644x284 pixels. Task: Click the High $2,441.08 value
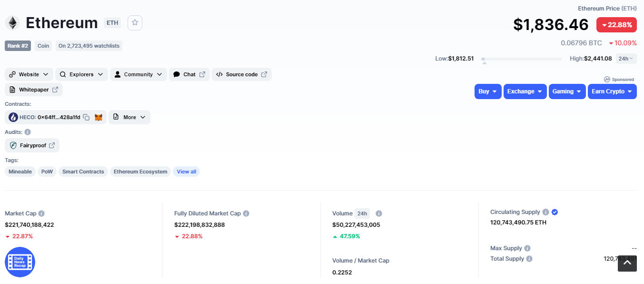point(598,59)
